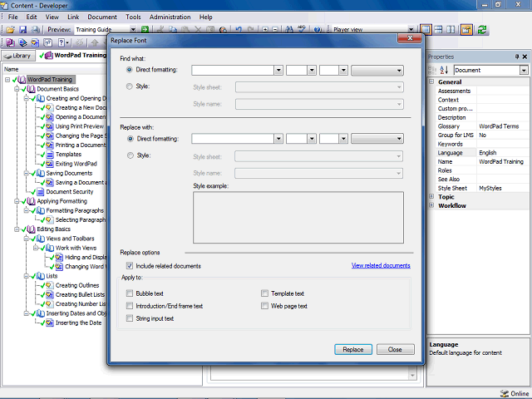Viewport: 532px width, 399px height.
Task: Check Introduction/End frame text
Action: coord(130,306)
